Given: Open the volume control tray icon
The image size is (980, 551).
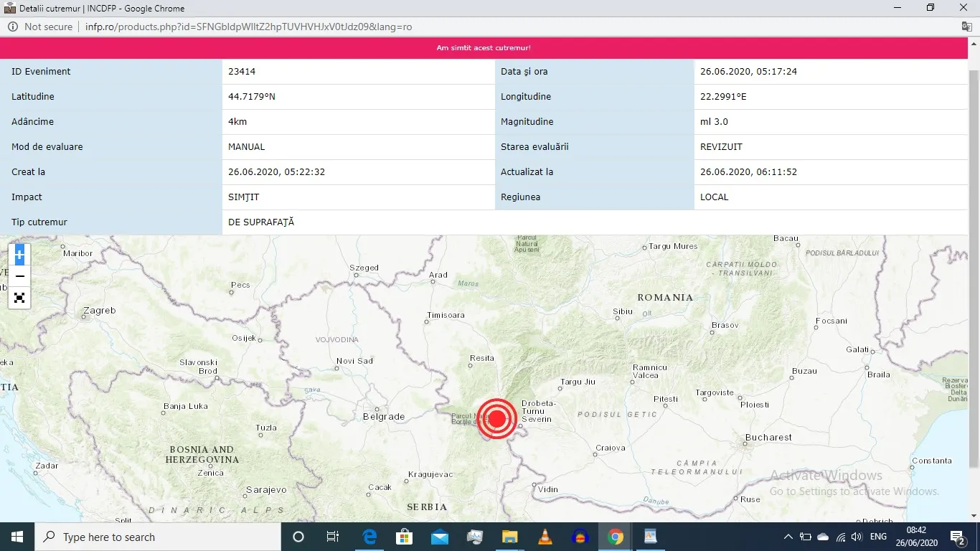Looking at the screenshot, I should (x=857, y=537).
